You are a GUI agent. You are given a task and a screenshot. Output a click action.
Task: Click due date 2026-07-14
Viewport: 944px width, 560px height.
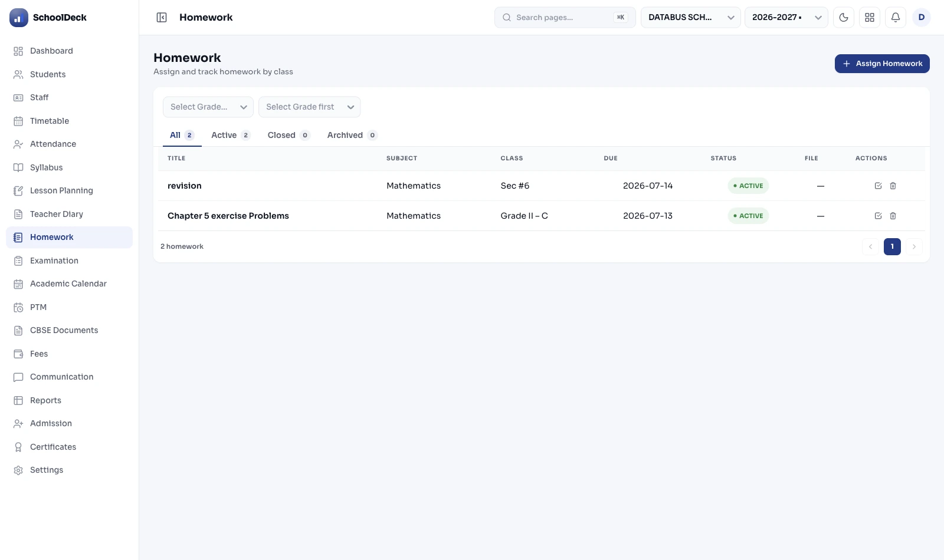648,186
